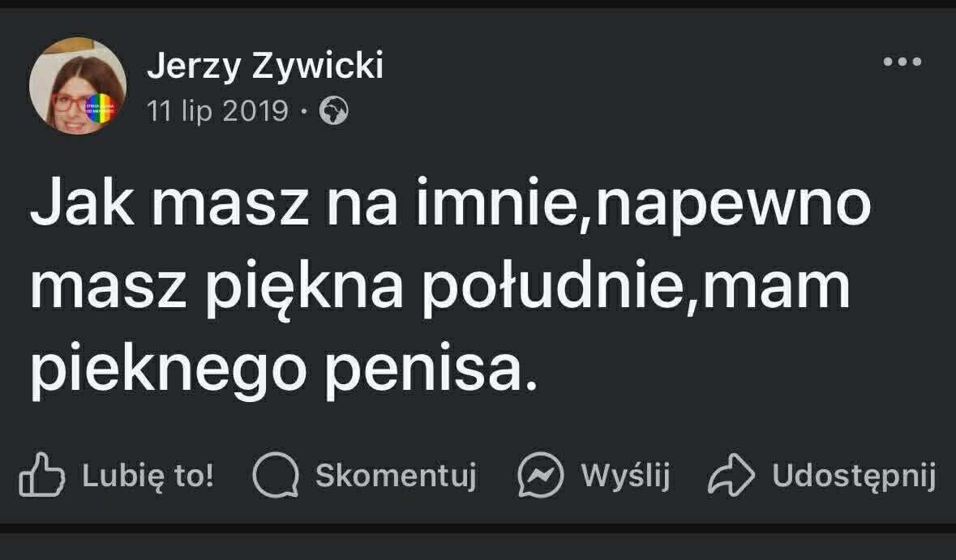956x560 pixels.
Task: Click the post's middle line starting "masz piękna"
Action: click(439, 289)
